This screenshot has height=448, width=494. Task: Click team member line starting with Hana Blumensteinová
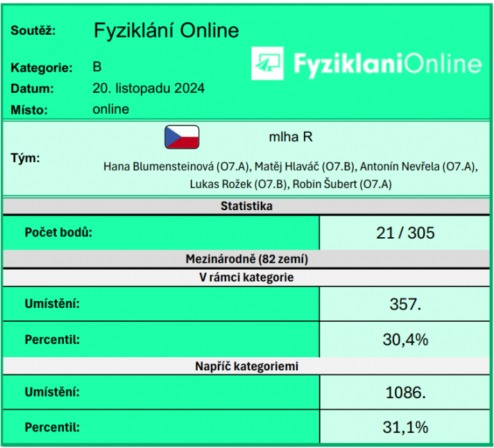coord(291,166)
